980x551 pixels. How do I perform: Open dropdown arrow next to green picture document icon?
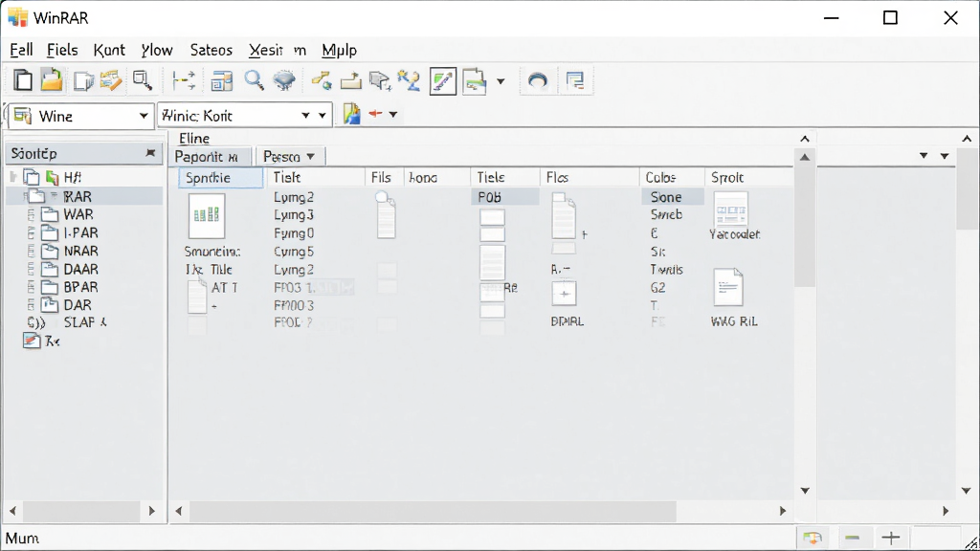pos(501,81)
